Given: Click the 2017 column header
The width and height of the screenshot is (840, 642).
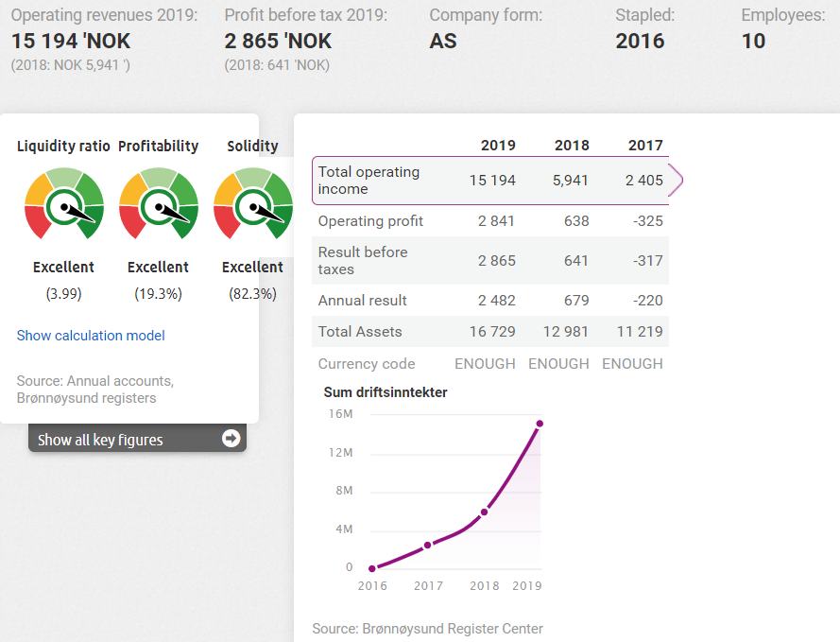Looking at the screenshot, I should [645, 146].
